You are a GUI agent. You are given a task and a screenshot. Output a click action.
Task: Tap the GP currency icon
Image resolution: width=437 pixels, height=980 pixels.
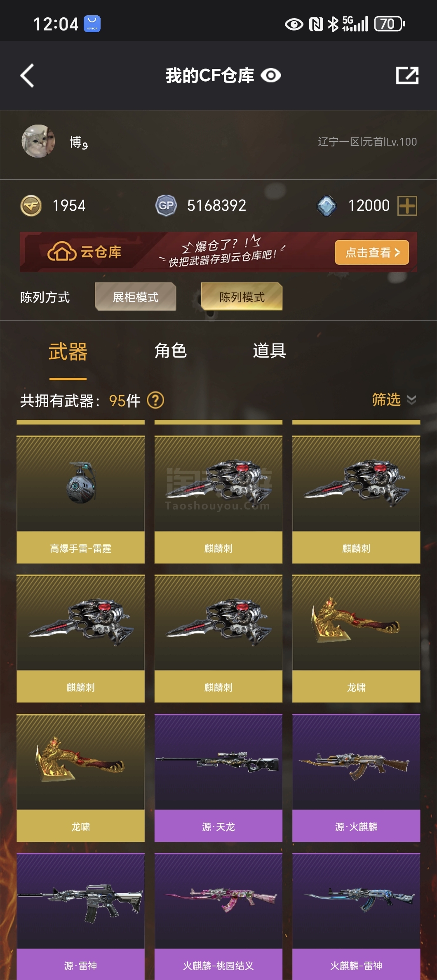[166, 205]
